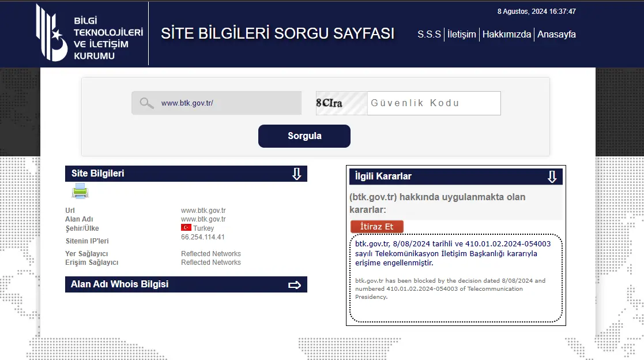
Task: Click the İlgili Kararlar header title
Action: (x=383, y=177)
